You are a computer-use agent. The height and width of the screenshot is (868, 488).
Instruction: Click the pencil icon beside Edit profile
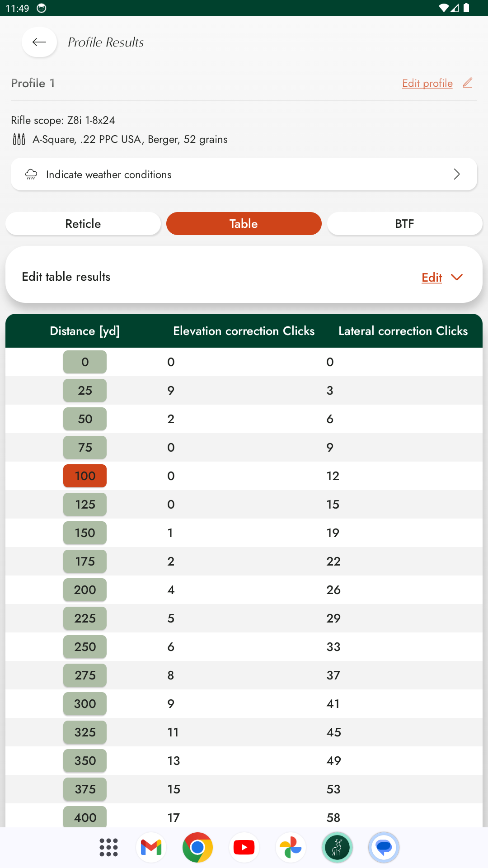click(468, 83)
